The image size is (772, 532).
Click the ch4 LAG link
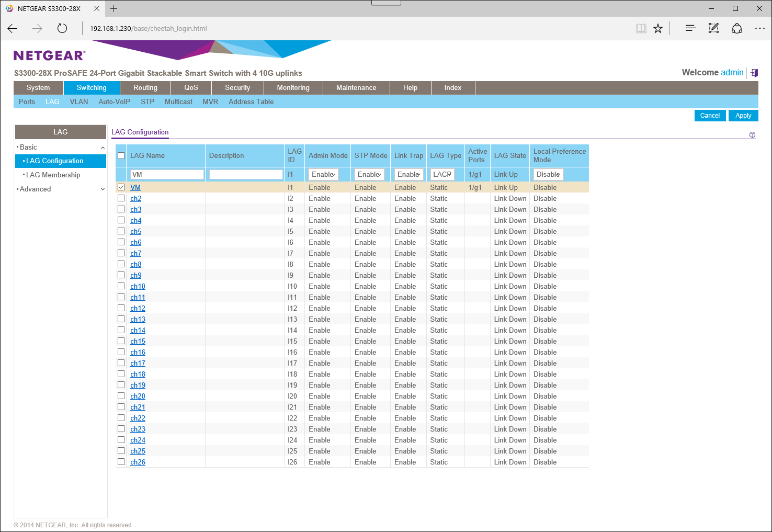136,220
